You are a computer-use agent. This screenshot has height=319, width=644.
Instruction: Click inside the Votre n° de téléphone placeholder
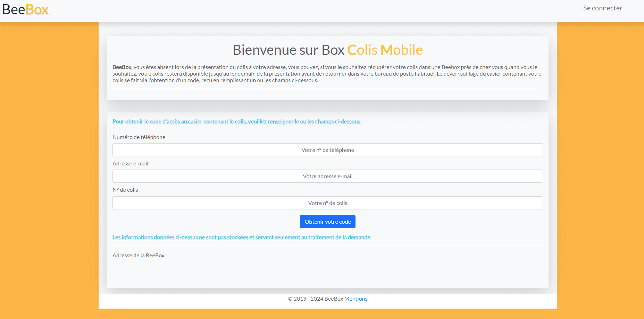pos(327,150)
